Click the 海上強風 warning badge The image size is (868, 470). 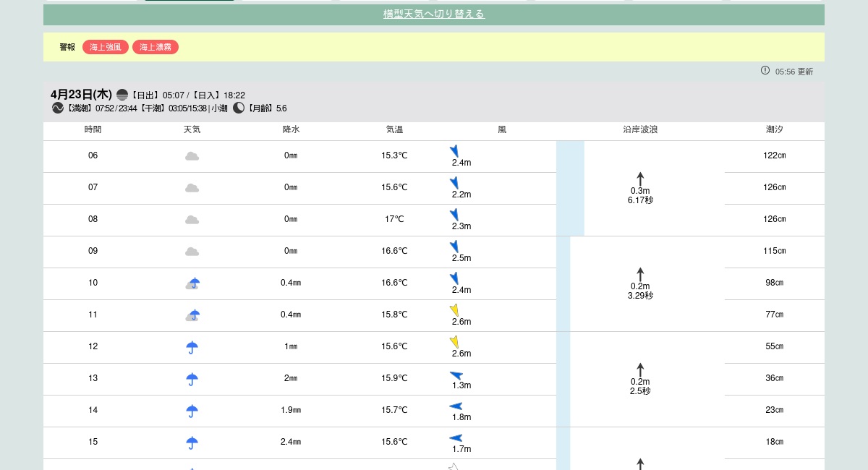pyautogui.click(x=106, y=47)
